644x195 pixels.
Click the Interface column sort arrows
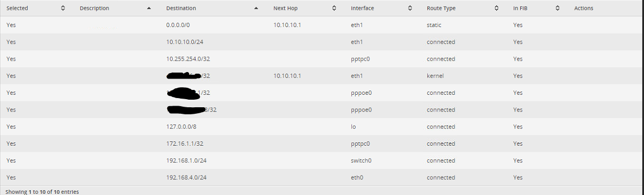[x=410, y=8]
